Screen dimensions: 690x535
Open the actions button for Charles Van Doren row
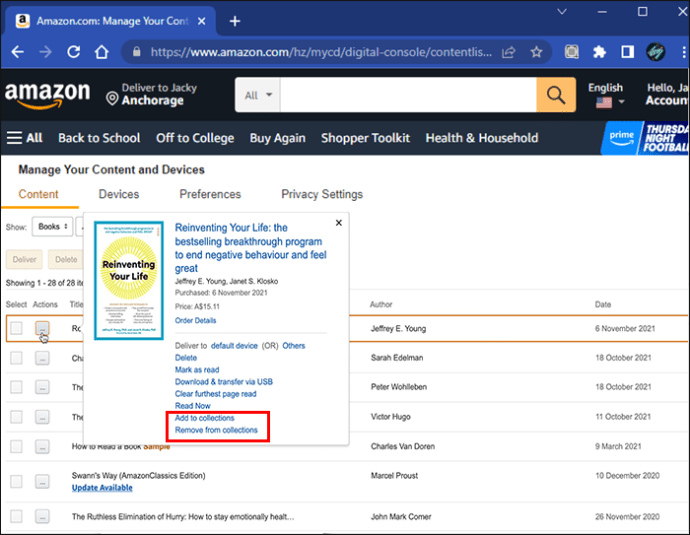tap(42, 447)
